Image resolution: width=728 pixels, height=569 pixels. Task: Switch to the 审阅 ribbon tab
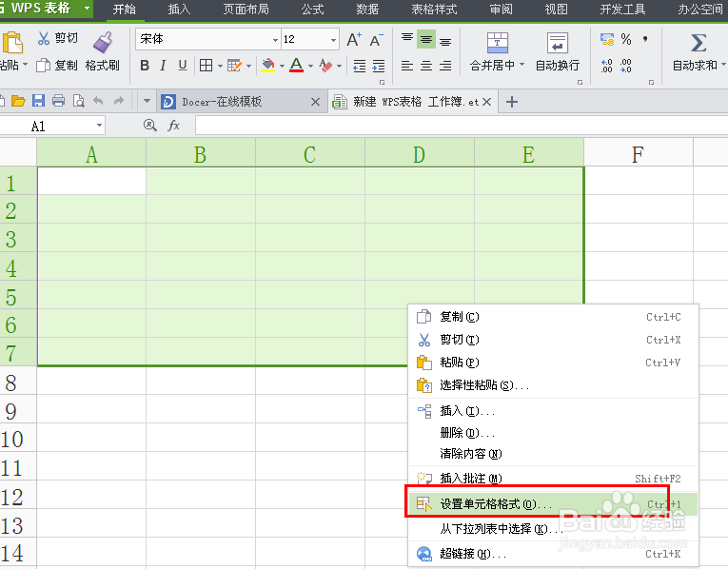click(x=501, y=10)
